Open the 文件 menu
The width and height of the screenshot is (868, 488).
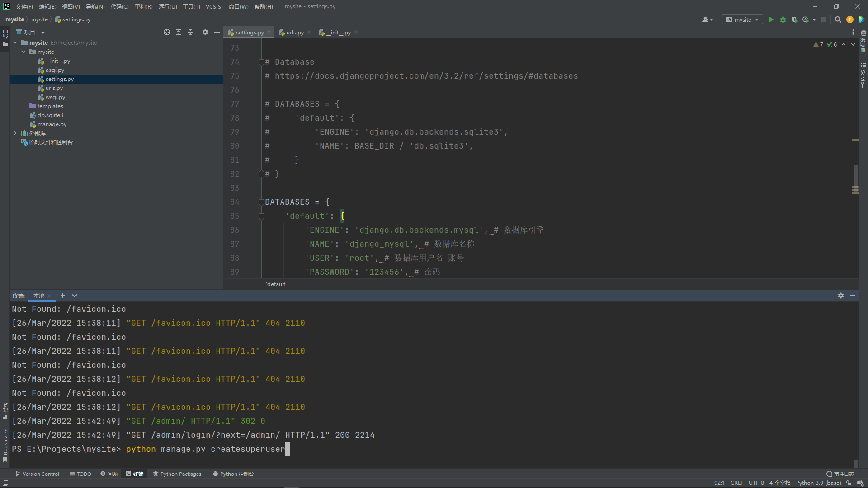(x=24, y=6)
